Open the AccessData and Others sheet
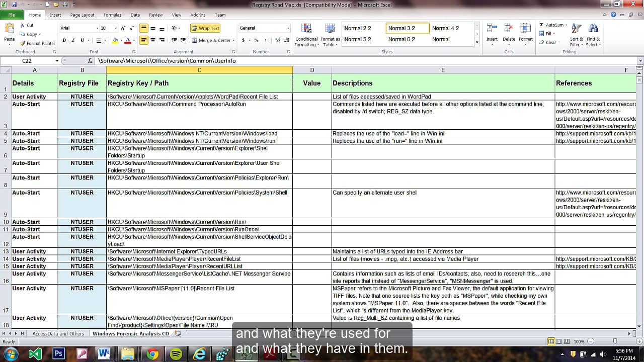The width and height of the screenshot is (644, 362). pos(58,333)
